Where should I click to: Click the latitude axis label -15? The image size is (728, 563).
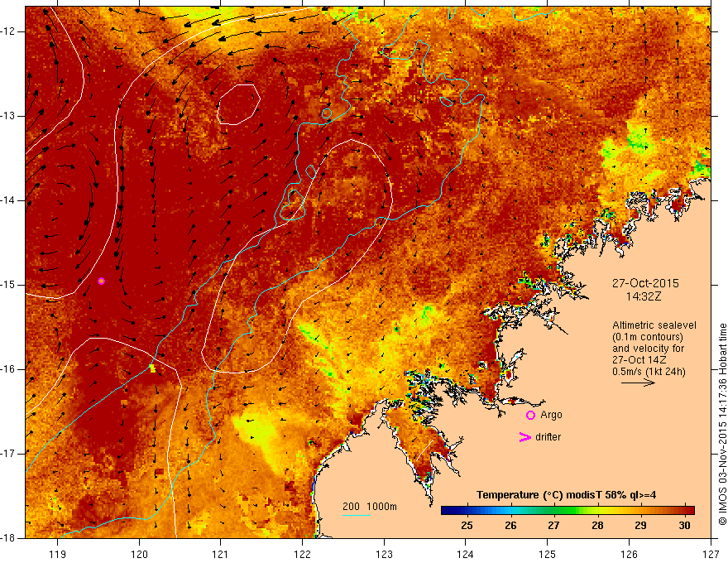(8, 285)
